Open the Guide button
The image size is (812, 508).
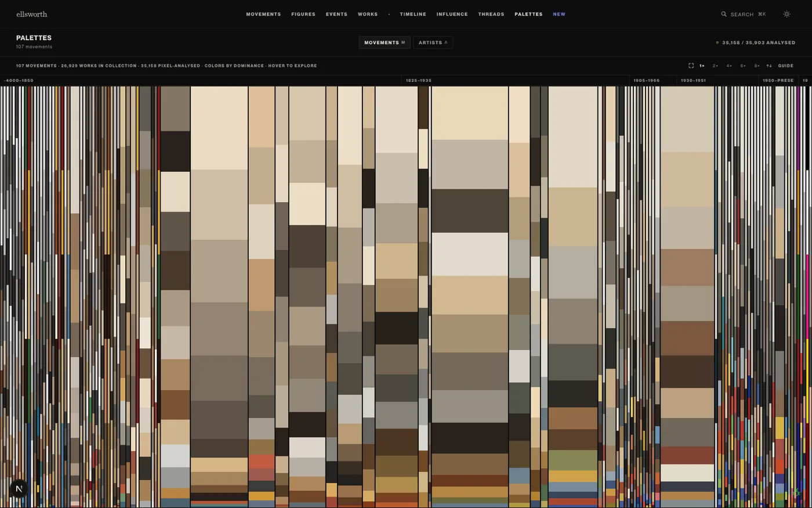(785, 66)
